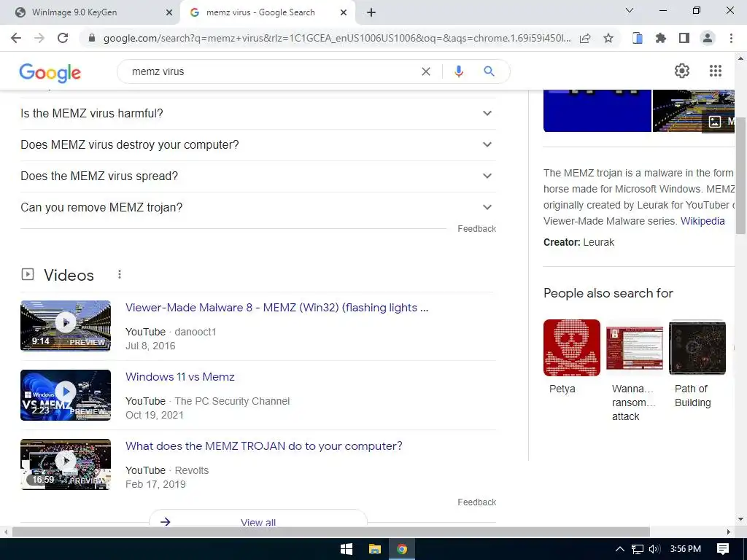Open Google apps grid

coord(716,71)
